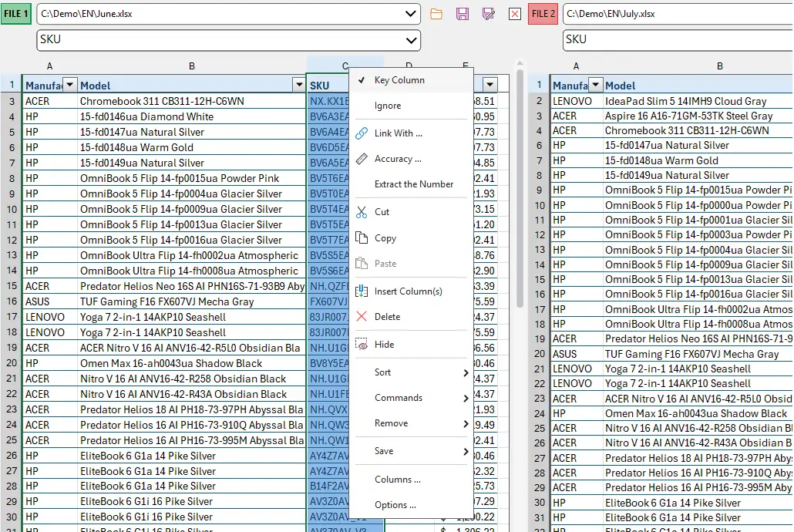Choose Ignore in the context menu
The height and width of the screenshot is (532, 794).
click(411, 106)
